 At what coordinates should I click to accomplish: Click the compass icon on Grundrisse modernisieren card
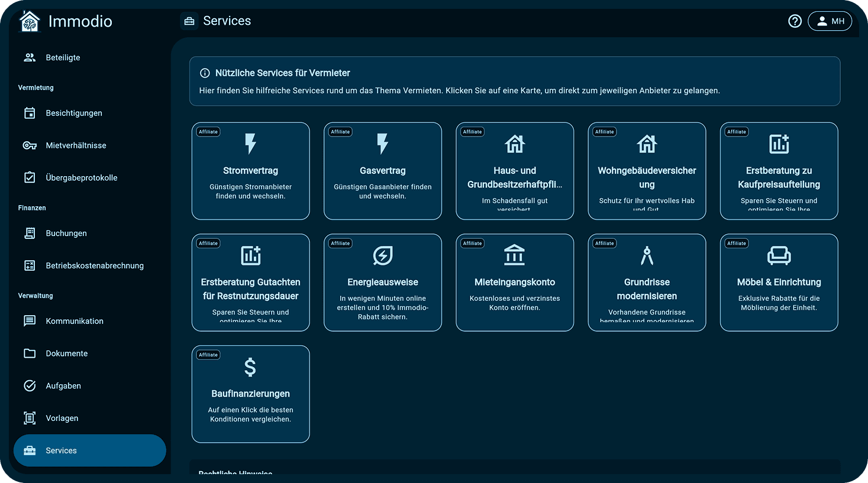pyautogui.click(x=647, y=255)
